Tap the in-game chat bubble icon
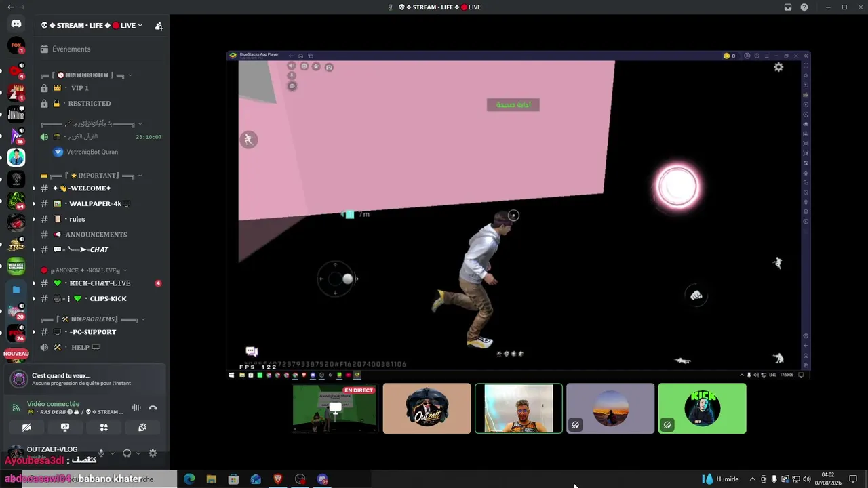This screenshot has height=488, width=868. click(x=252, y=351)
